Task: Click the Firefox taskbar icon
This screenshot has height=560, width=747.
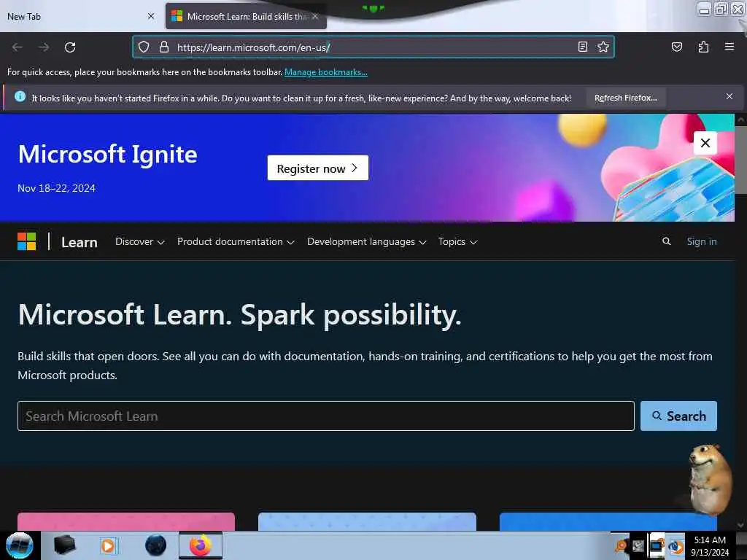Action: click(x=201, y=545)
